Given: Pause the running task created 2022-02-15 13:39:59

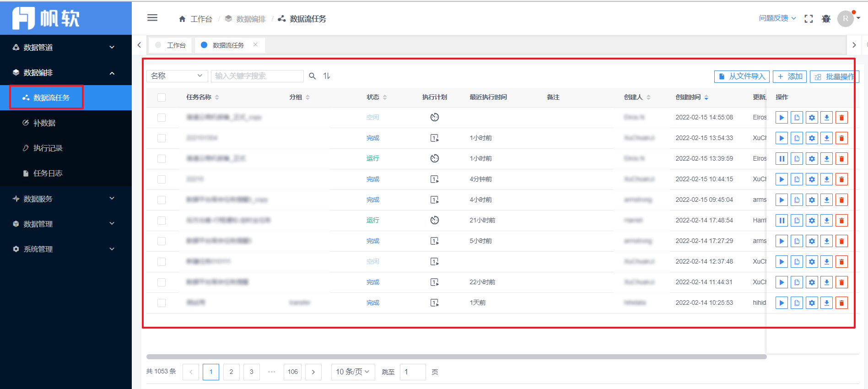Looking at the screenshot, I should tap(782, 159).
